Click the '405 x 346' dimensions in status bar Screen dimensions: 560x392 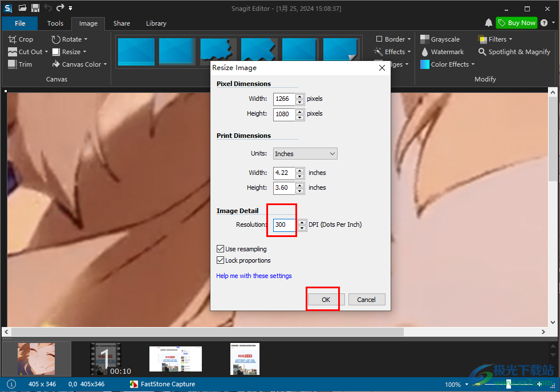(42, 384)
